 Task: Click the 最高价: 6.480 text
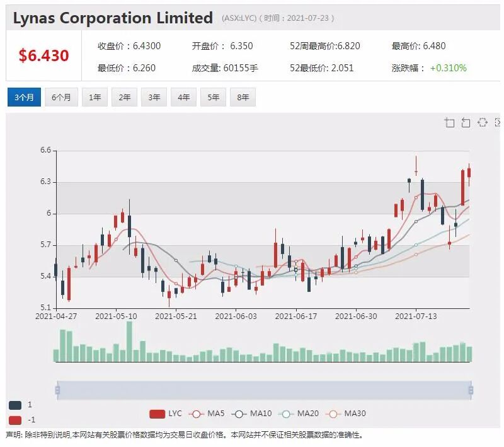pyautogui.click(x=418, y=46)
